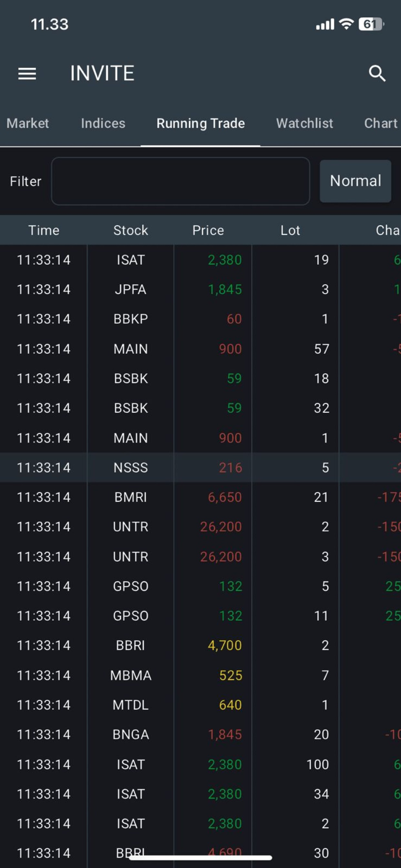
Task: Tap the clock showing 11.33
Action: 49,24
